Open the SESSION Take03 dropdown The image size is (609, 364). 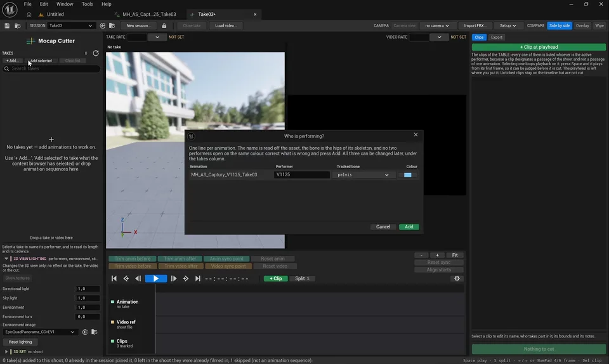[x=72, y=25]
